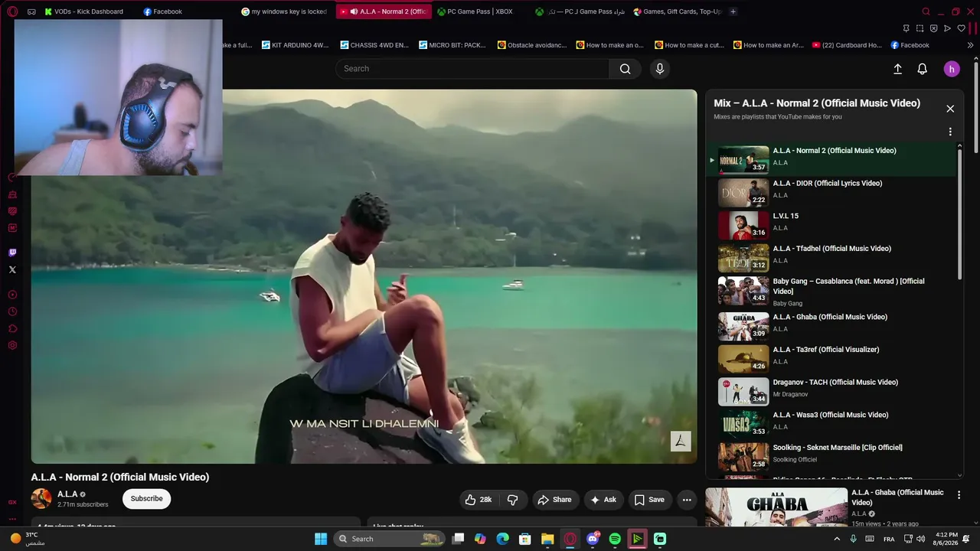The image size is (980, 551).
Task: Launch Spotify from the taskbar
Action: tap(615, 539)
